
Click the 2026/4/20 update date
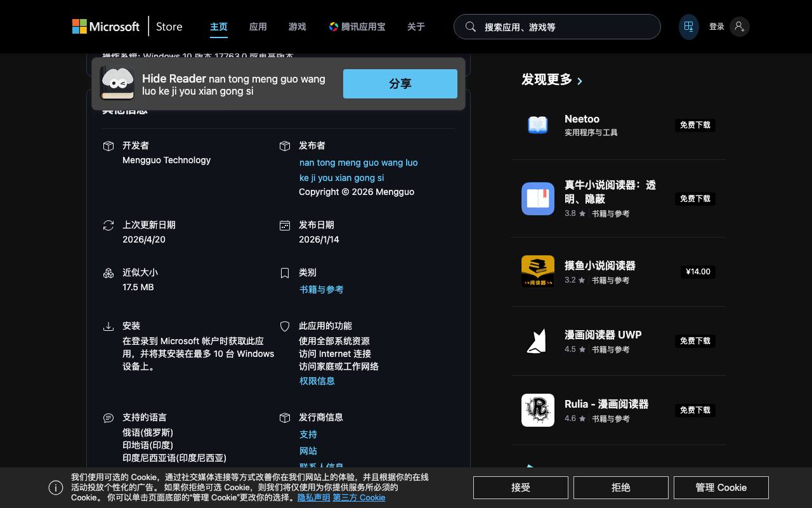(x=144, y=239)
